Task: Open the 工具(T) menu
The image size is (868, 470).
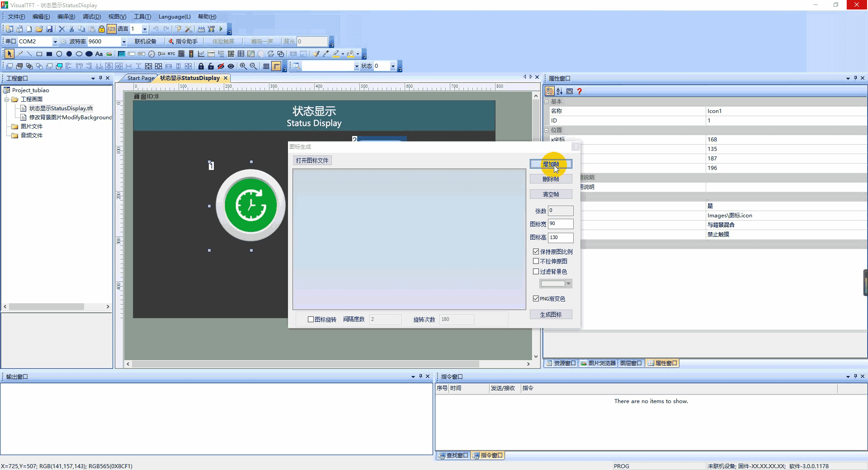Action: (x=142, y=17)
